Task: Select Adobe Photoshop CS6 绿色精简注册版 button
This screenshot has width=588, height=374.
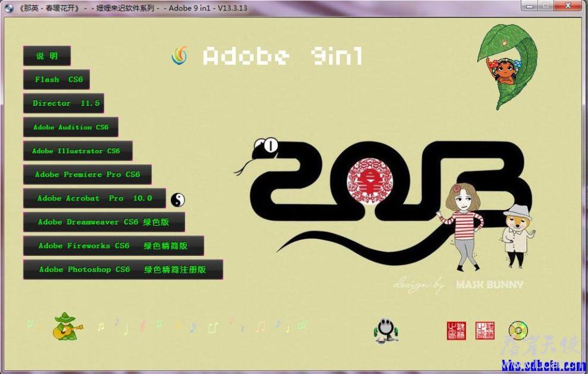Action: [x=123, y=270]
